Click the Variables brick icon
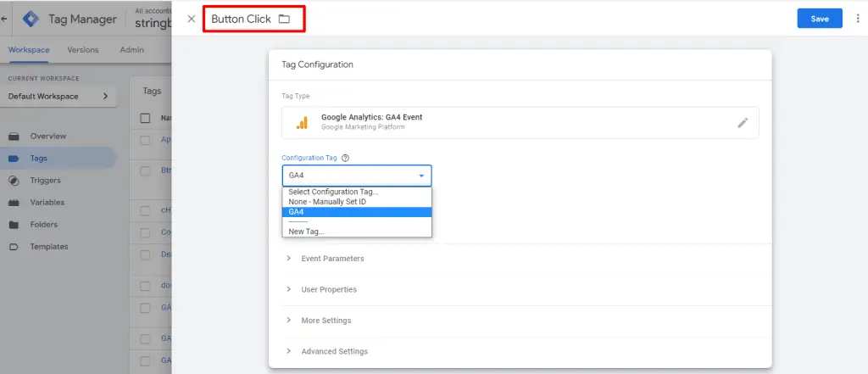Viewport: 868px width, 374px height. [x=14, y=203]
